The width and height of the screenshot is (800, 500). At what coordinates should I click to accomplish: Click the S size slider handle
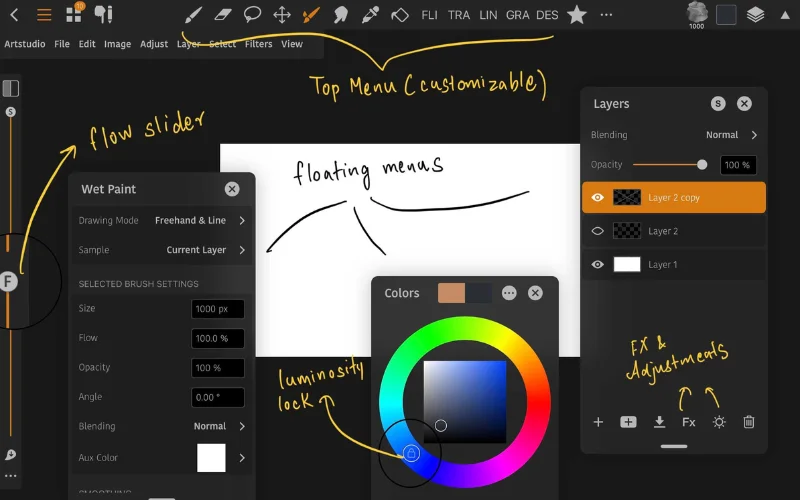(10, 112)
